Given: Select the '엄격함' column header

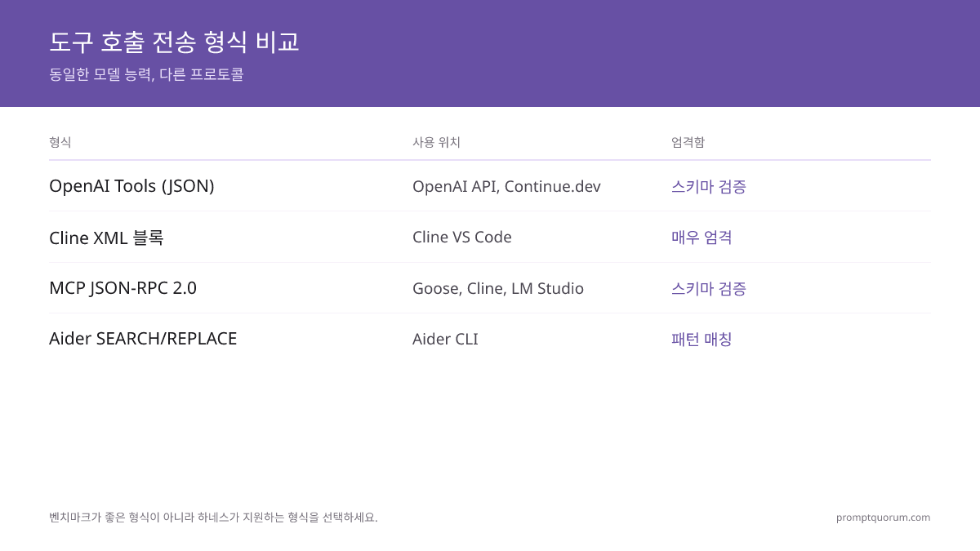Looking at the screenshot, I should 688,142.
